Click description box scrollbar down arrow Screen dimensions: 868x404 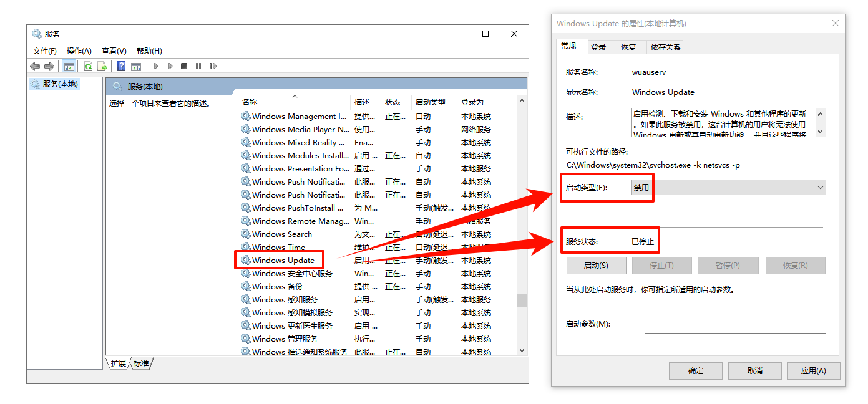(x=821, y=132)
